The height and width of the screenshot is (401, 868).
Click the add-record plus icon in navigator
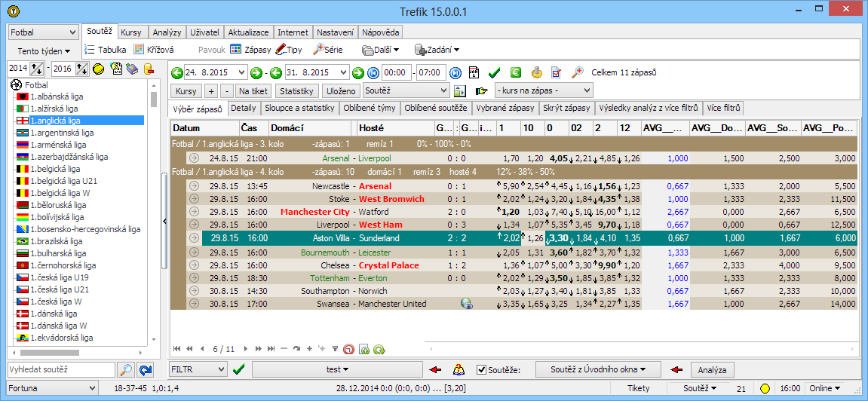pyautogui.click(x=363, y=349)
